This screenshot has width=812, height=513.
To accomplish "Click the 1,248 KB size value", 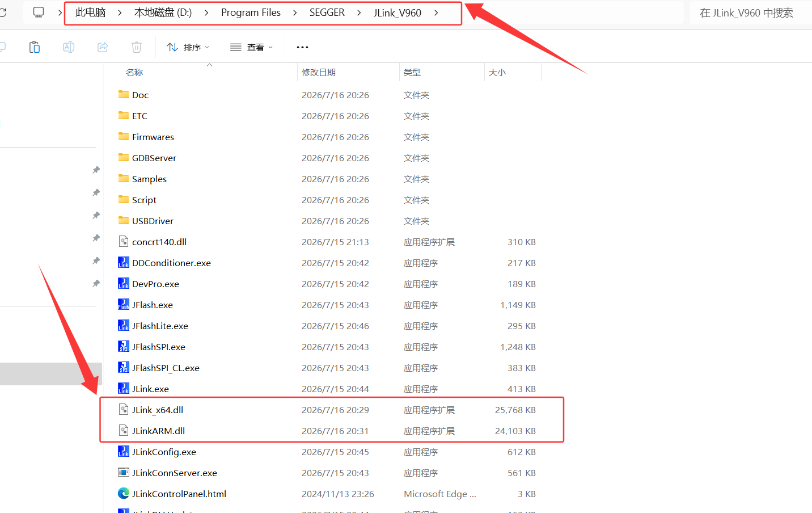I will [x=518, y=347].
